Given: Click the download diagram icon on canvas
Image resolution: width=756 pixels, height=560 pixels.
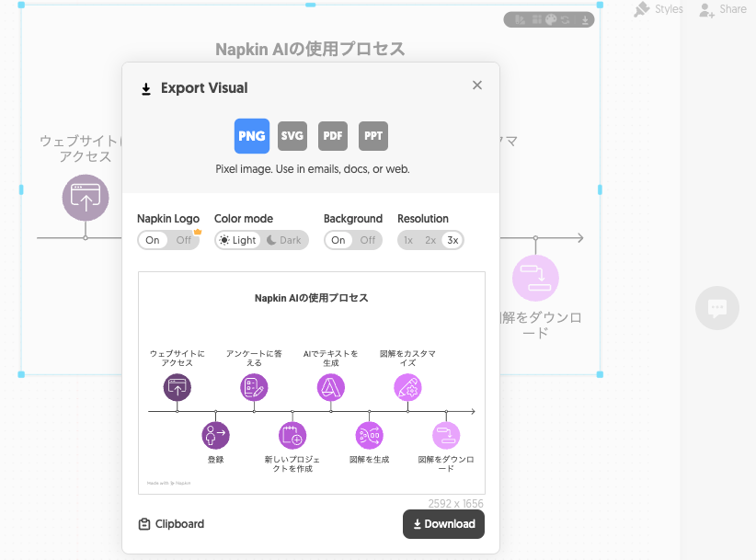Looking at the screenshot, I should pyautogui.click(x=535, y=278).
